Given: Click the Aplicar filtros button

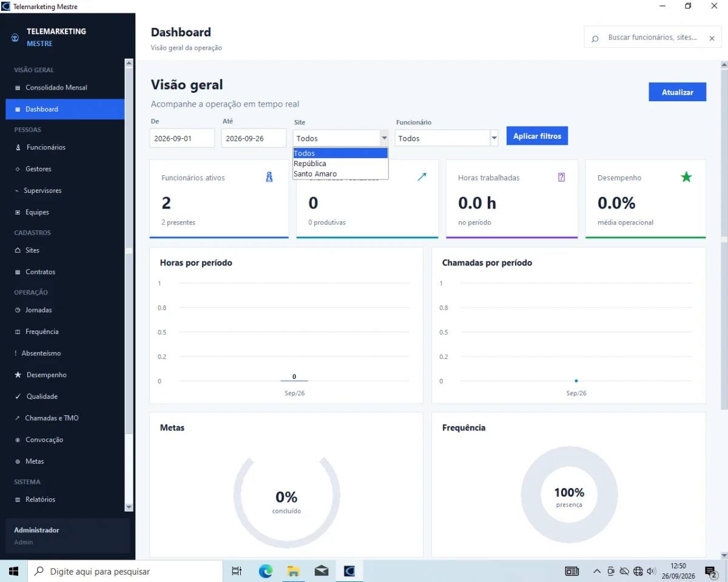Looking at the screenshot, I should [537, 136].
